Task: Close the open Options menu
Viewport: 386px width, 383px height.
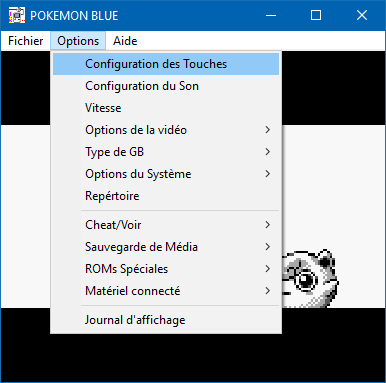Action: [x=78, y=41]
